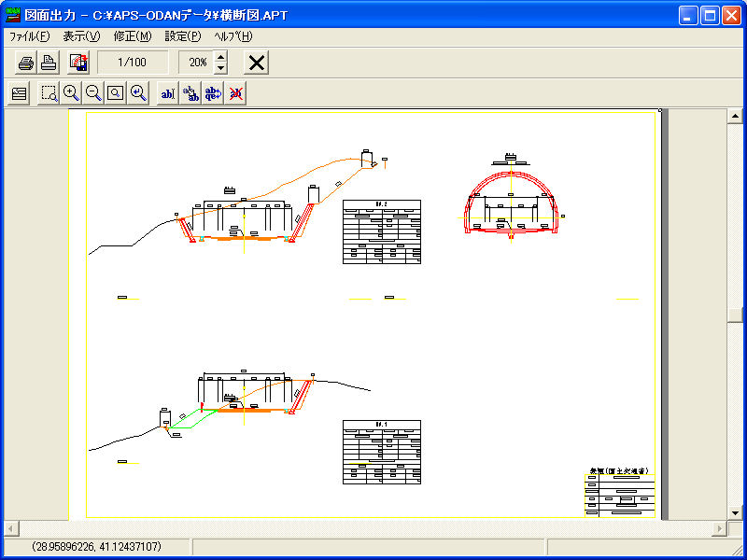Click the previous zoom view icon

138,92
